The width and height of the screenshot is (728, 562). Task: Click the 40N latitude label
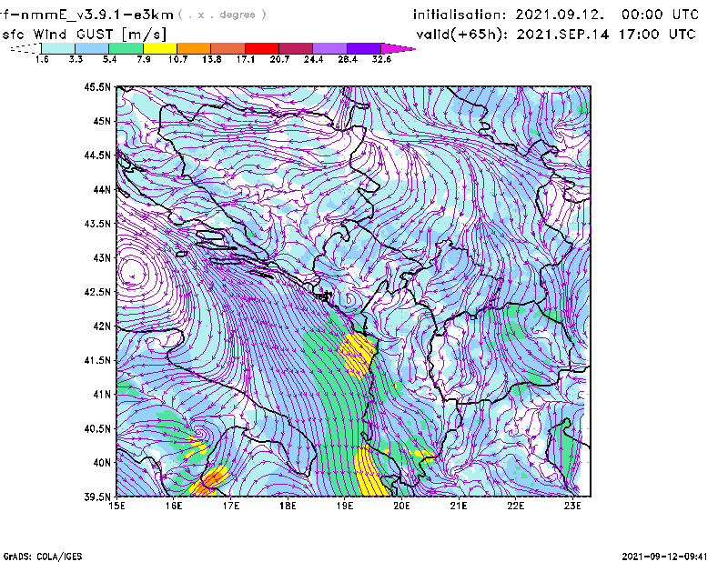tap(102, 463)
